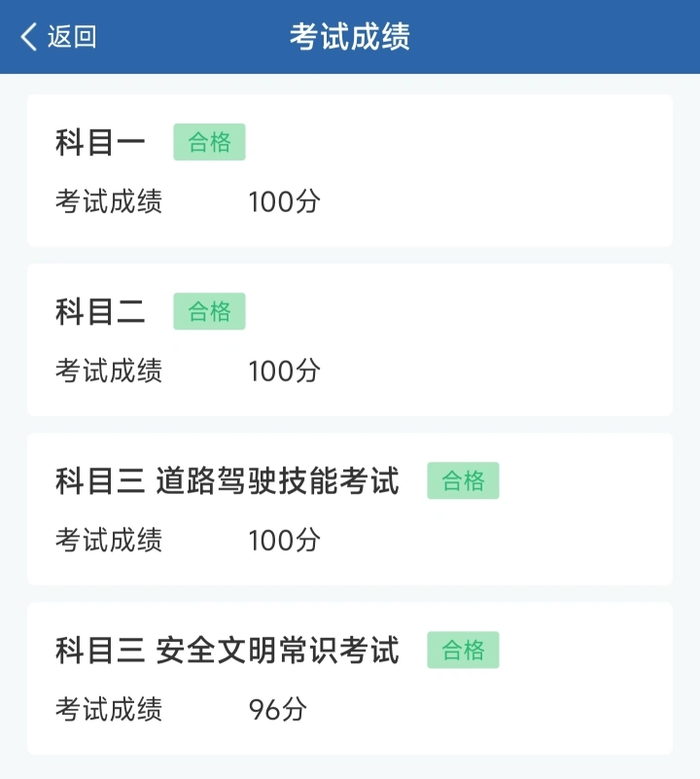Click the 返回 text in header
The width and height of the screenshot is (700, 779).
point(72,37)
